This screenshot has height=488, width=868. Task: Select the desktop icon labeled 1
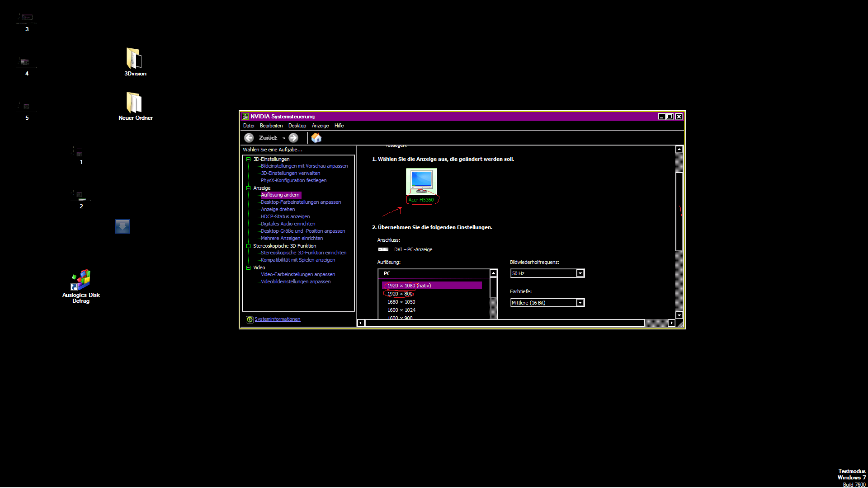(81, 155)
